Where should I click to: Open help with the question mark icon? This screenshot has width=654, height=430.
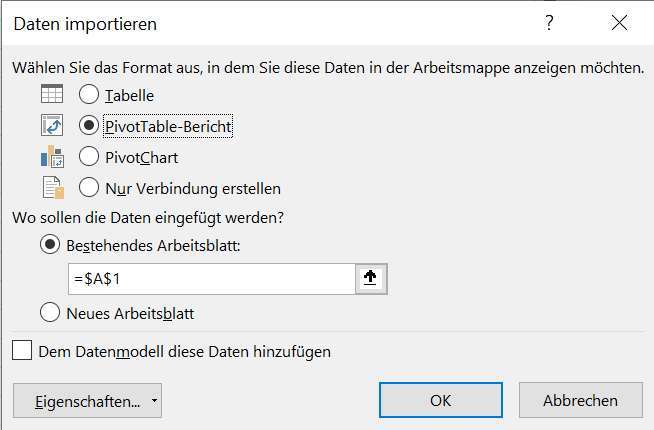(549, 22)
